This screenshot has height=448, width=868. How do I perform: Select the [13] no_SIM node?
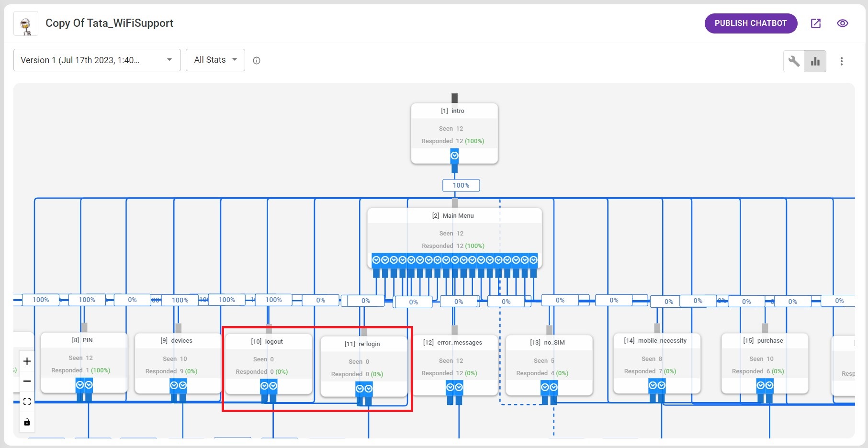click(x=549, y=365)
